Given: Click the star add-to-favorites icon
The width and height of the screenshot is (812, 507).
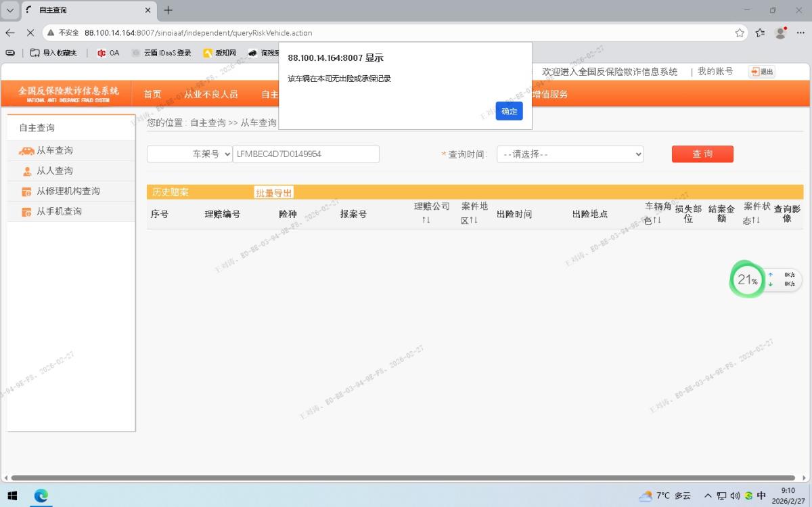Looking at the screenshot, I should [x=740, y=32].
